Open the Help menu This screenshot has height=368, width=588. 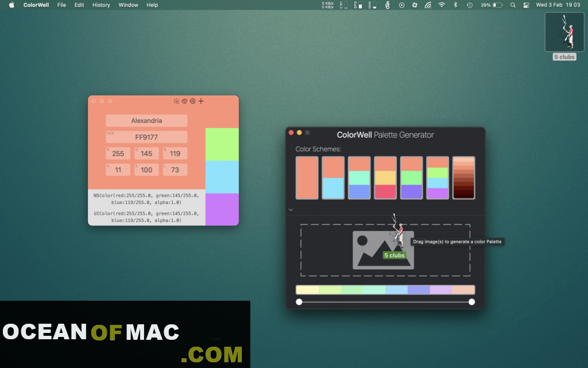pyautogui.click(x=152, y=5)
